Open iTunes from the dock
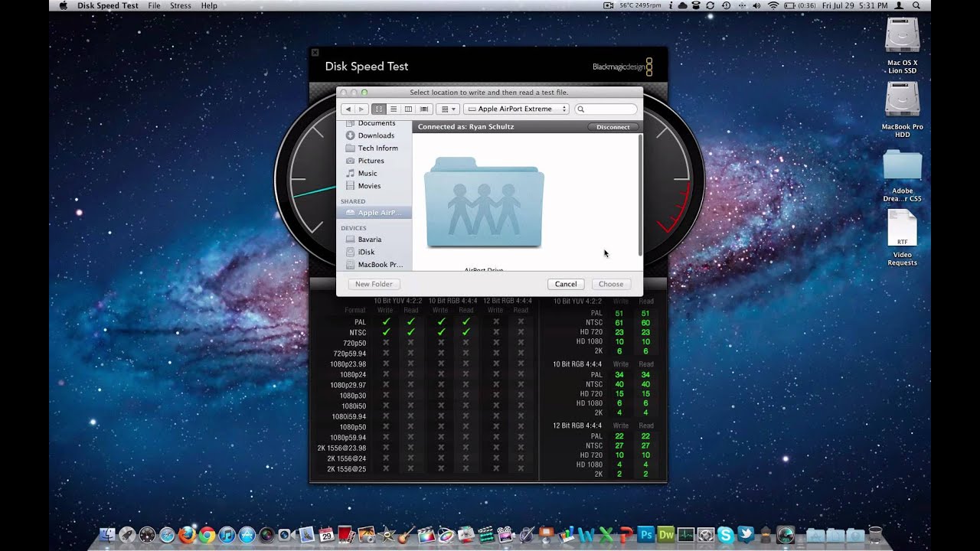 coord(227,534)
